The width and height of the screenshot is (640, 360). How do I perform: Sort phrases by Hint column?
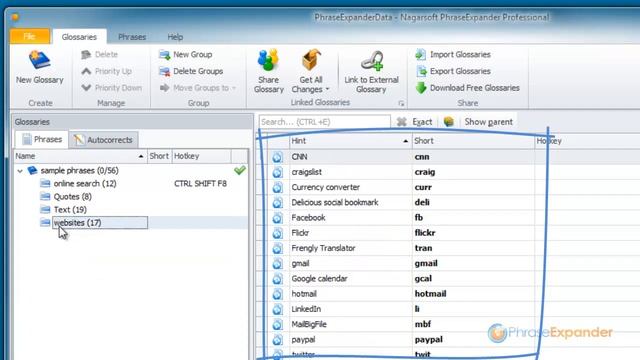point(350,141)
